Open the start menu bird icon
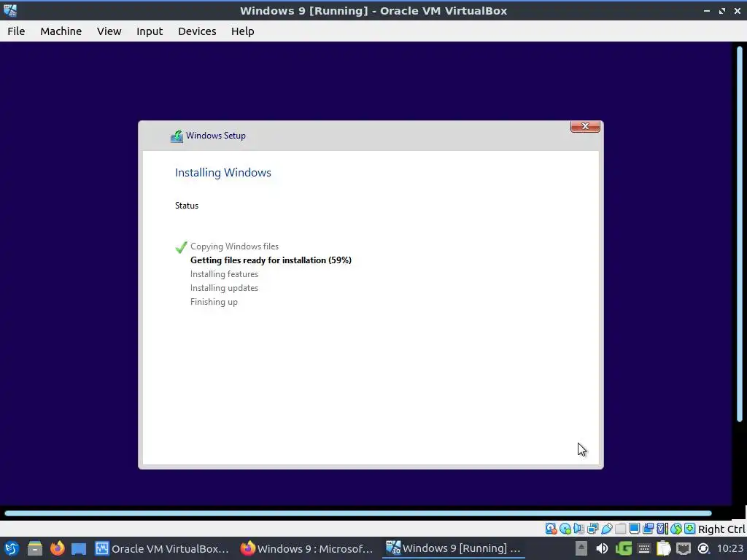 click(x=12, y=548)
